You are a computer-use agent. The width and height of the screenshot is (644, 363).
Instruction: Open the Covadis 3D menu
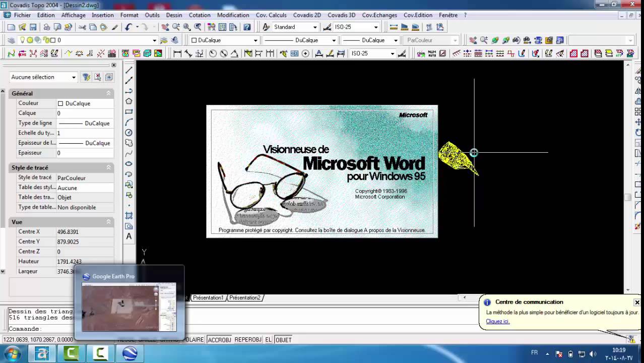tap(341, 15)
